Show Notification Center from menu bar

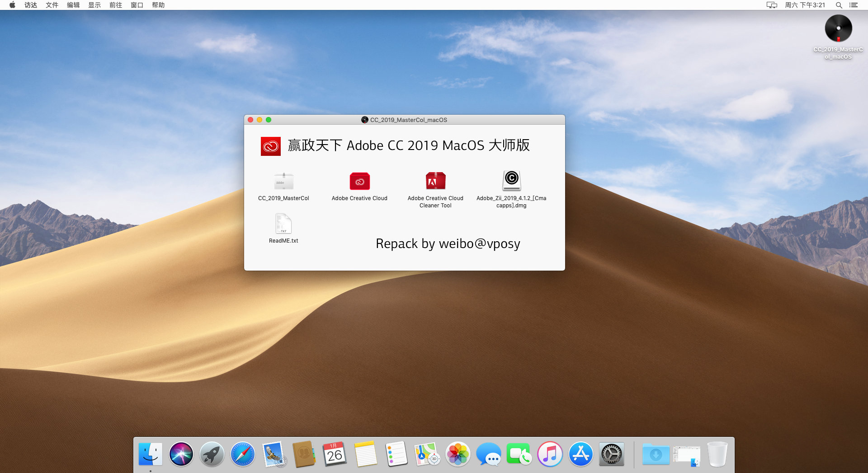854,5
